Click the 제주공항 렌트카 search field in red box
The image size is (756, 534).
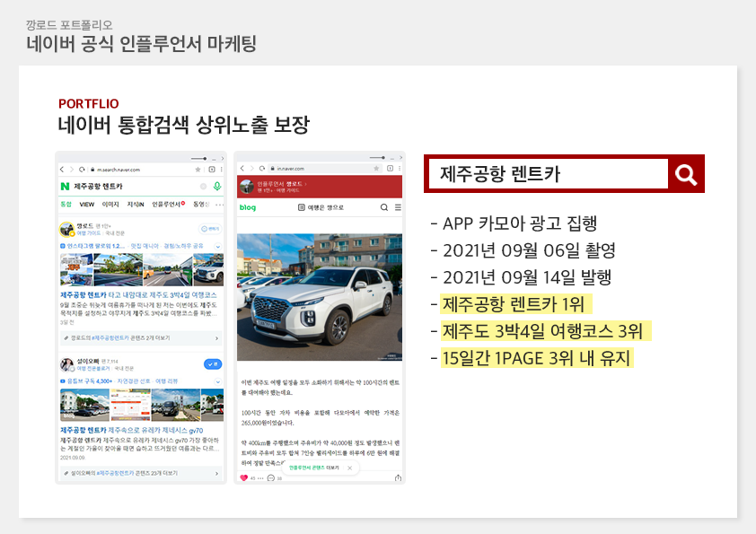tap(546, 174)
